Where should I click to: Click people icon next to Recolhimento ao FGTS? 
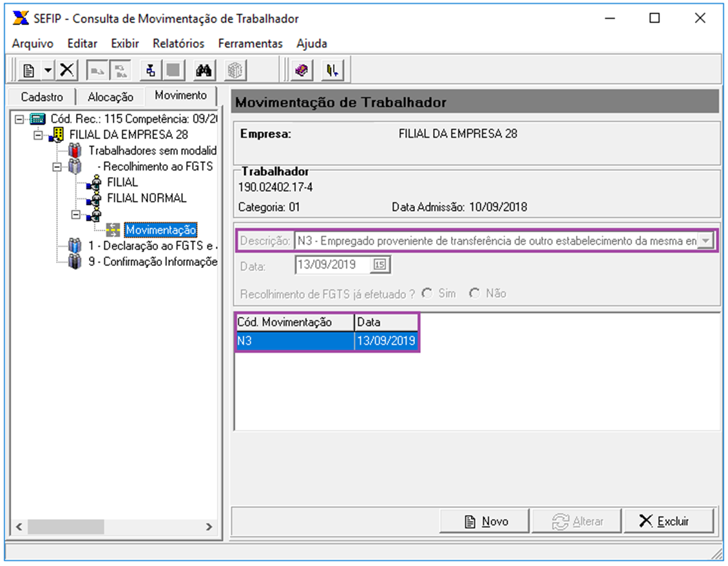click(x=74, y=166)
